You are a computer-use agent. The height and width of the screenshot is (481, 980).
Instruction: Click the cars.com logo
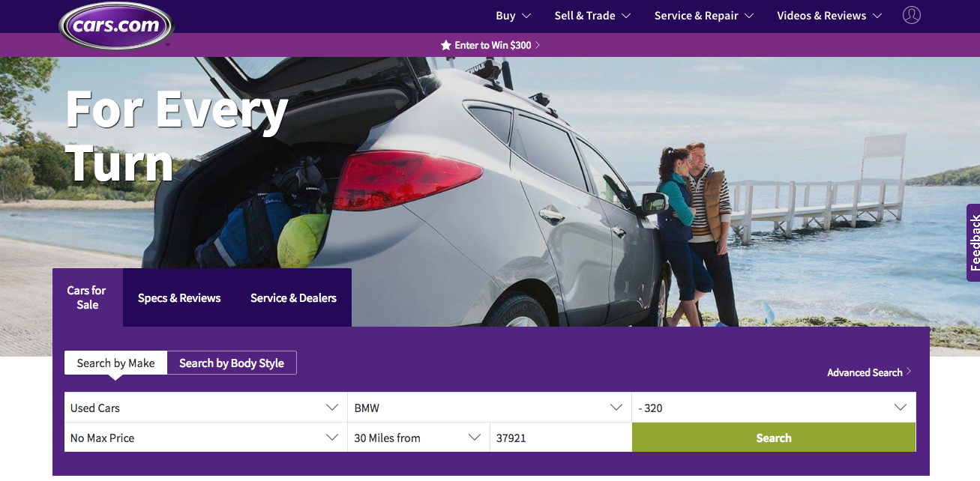pos(116,25)
